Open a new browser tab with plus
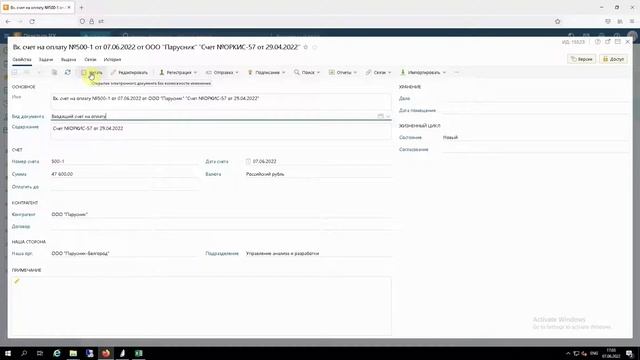The image size is (640, 360). coord(81,7)
